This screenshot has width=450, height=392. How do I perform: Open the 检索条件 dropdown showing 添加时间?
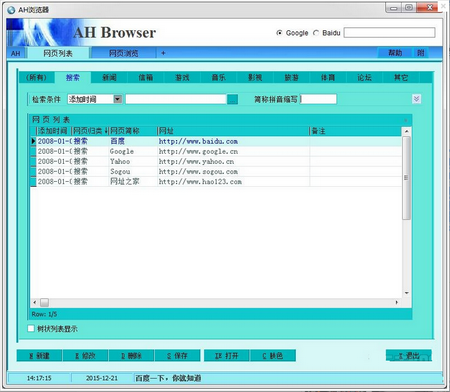(118, 99)
